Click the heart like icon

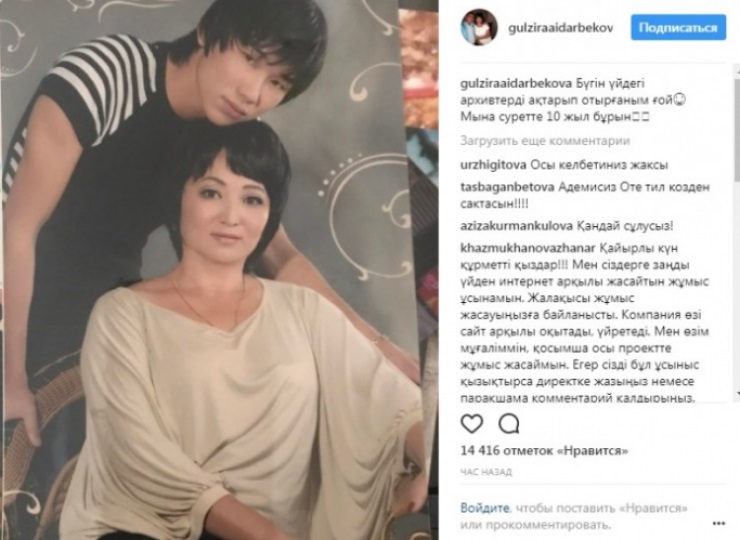tap(471, 423)
